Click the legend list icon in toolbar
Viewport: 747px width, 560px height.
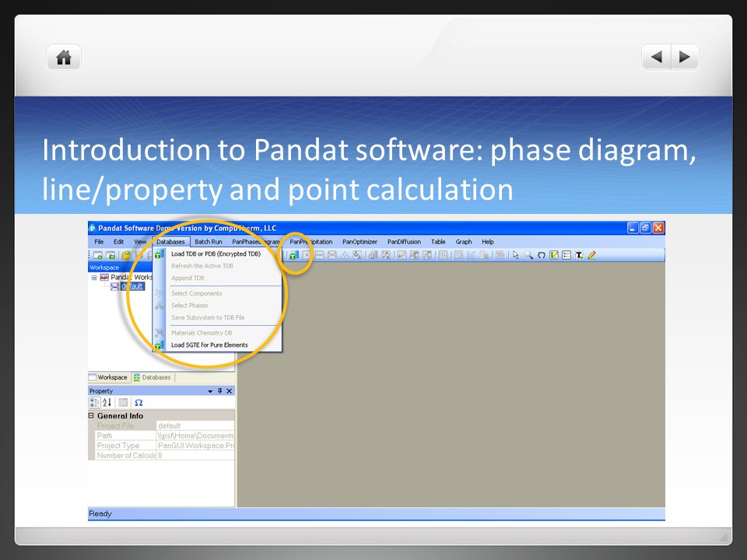566,255
